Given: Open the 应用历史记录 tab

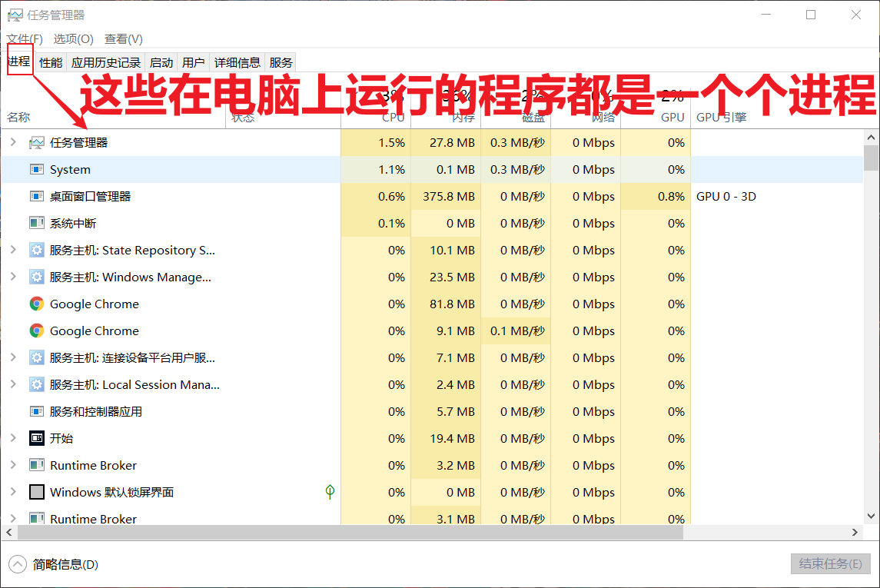Looking at the screenshot, I should point(105,63).
